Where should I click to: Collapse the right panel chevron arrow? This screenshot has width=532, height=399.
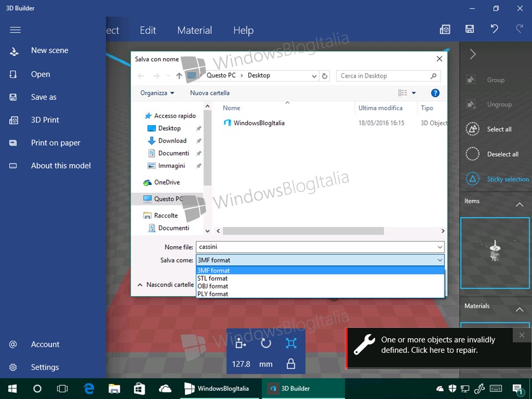pyautogui.click(x=473, y=54)
